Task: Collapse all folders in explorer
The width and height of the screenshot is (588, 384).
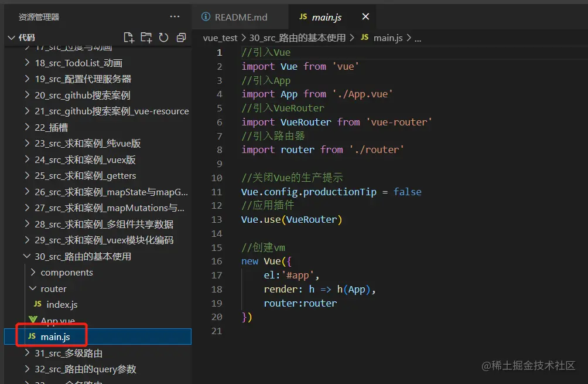Action: coord(181,37)
